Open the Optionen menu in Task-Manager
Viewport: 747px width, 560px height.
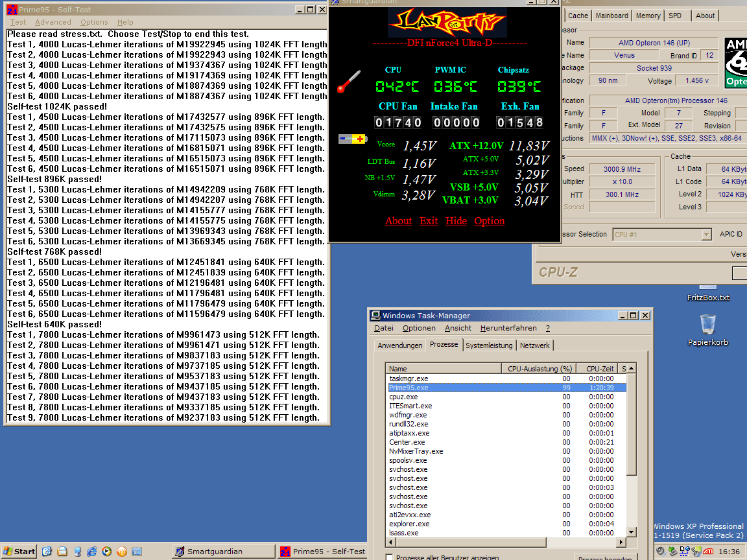pyautogui.click(x=419, y=328)
